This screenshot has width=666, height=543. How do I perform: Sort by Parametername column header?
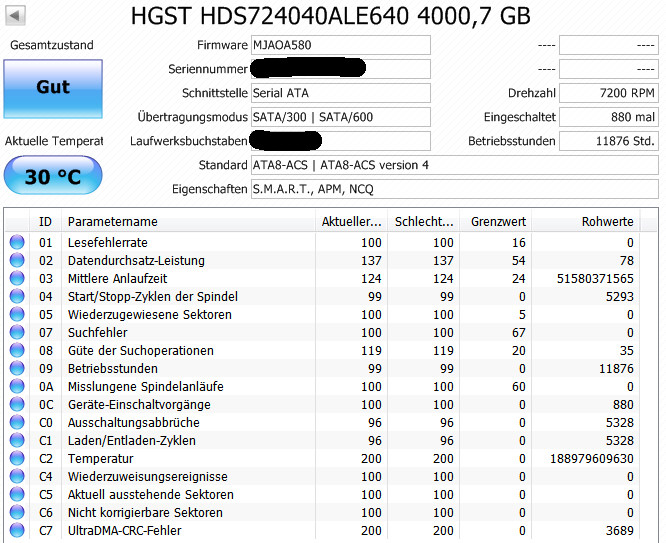tap(189, 221)
